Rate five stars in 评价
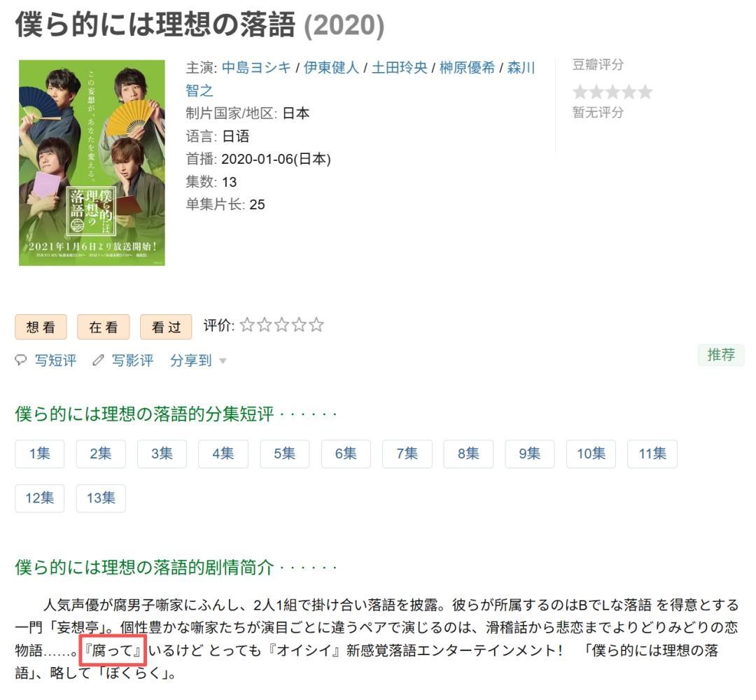756x700 pixels. click(x=316, y=325)
